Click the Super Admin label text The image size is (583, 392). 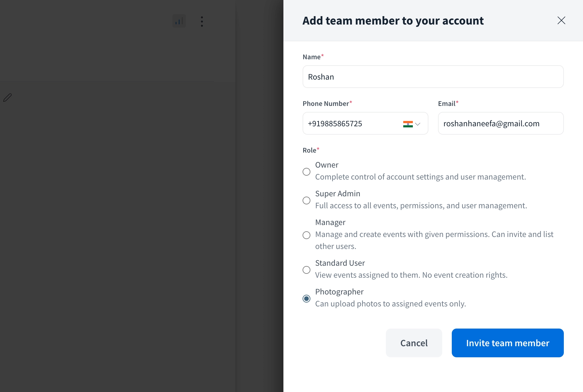(x=338, y=194)
